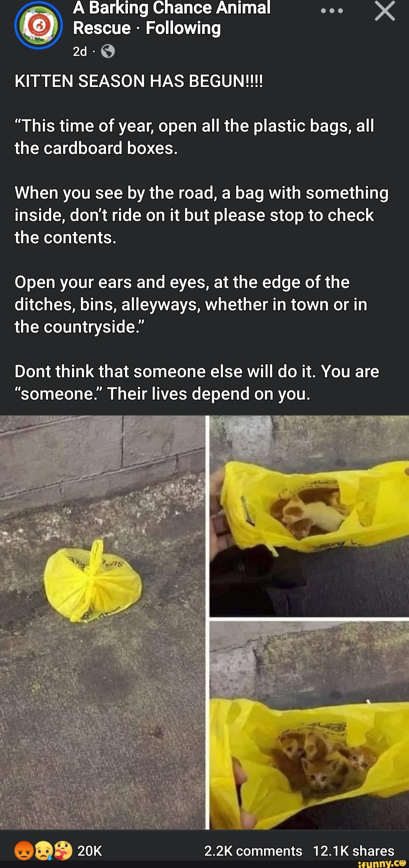409x868 pixels.
Task: Tap the 2d post timestamp
Action: 80,51
